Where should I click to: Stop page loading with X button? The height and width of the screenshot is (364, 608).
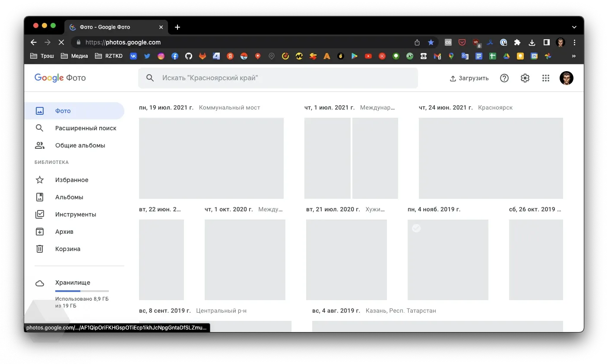[x=61, y=42]
